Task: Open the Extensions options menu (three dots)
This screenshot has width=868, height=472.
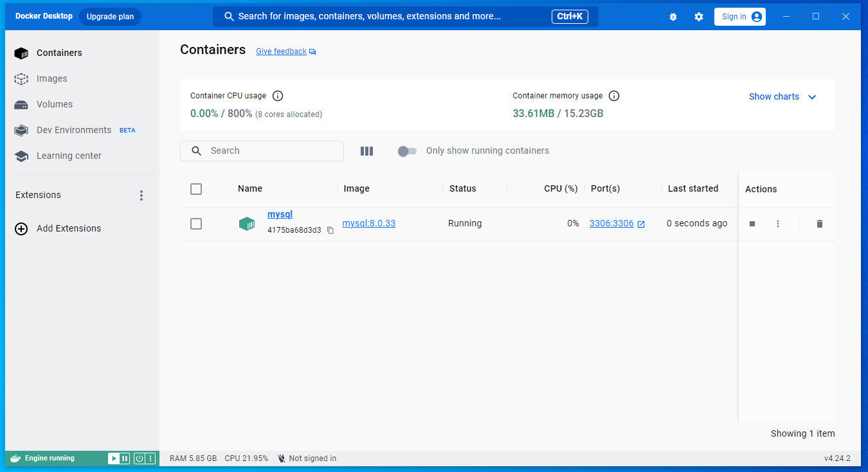Action: pyautogui.click(x=141, y=195)
